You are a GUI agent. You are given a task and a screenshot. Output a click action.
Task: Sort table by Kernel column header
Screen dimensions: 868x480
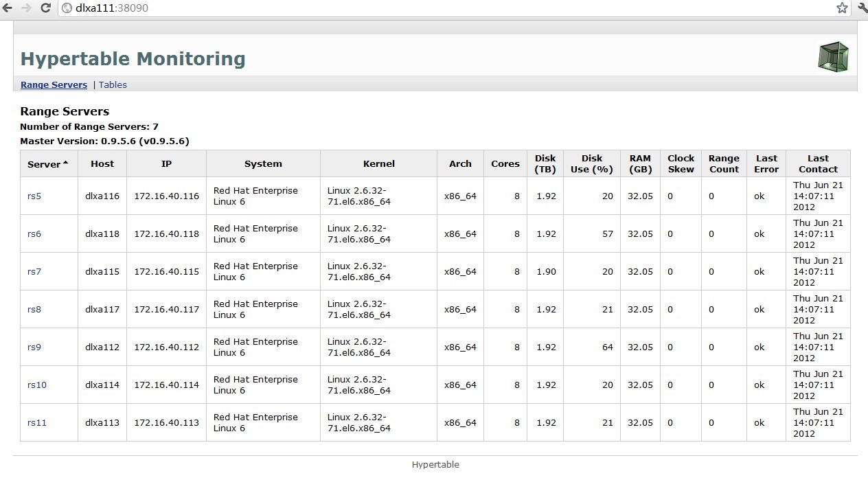point(378,164)
